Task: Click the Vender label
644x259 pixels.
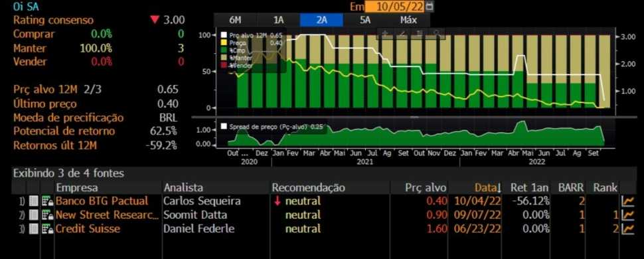Action: 30,62
